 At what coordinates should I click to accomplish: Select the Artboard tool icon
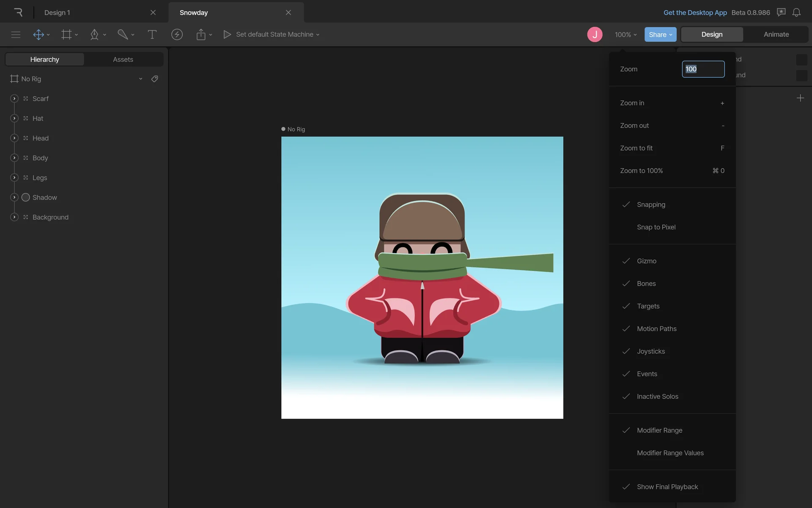coord(66,35)
